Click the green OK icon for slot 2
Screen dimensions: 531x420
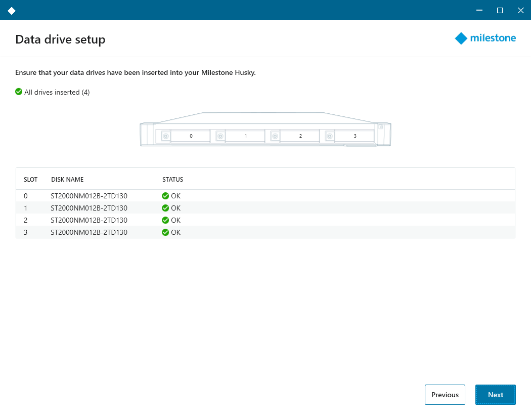coord(165,220)
